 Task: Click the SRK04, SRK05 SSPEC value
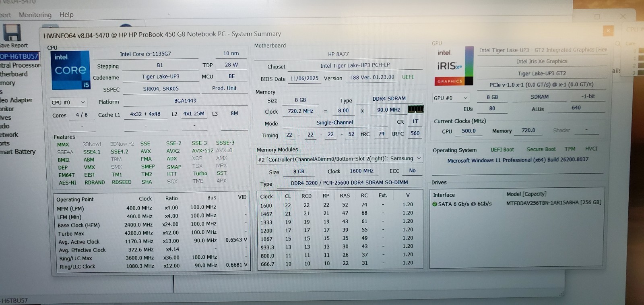coord(161,89)
